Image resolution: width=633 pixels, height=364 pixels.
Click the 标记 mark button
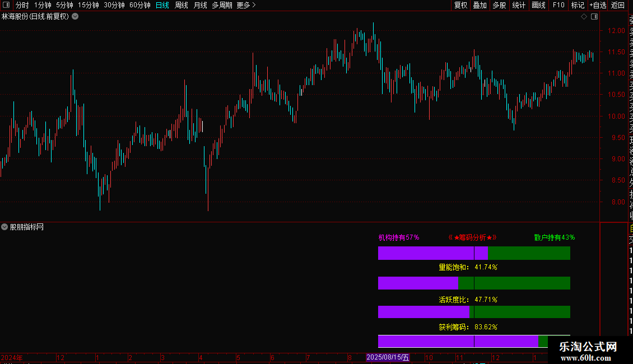pyautogui.click(x=578, y=5)
